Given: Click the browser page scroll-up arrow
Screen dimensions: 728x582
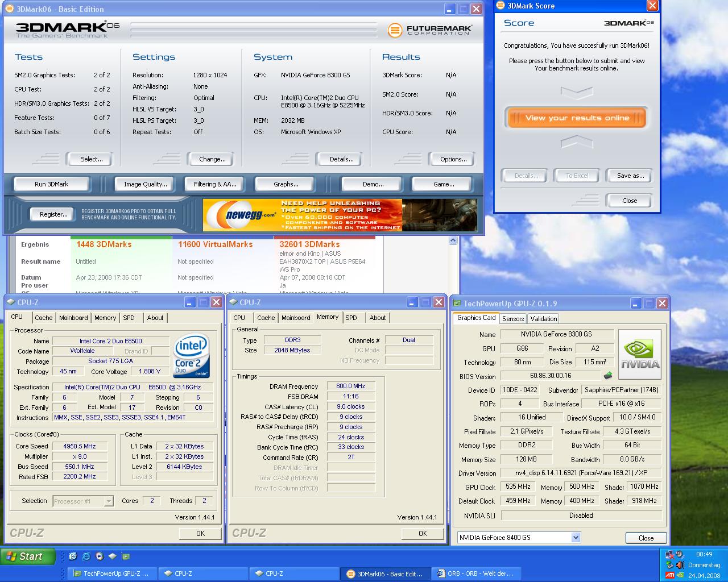Looking at the screenshot, I should (453, 240).
